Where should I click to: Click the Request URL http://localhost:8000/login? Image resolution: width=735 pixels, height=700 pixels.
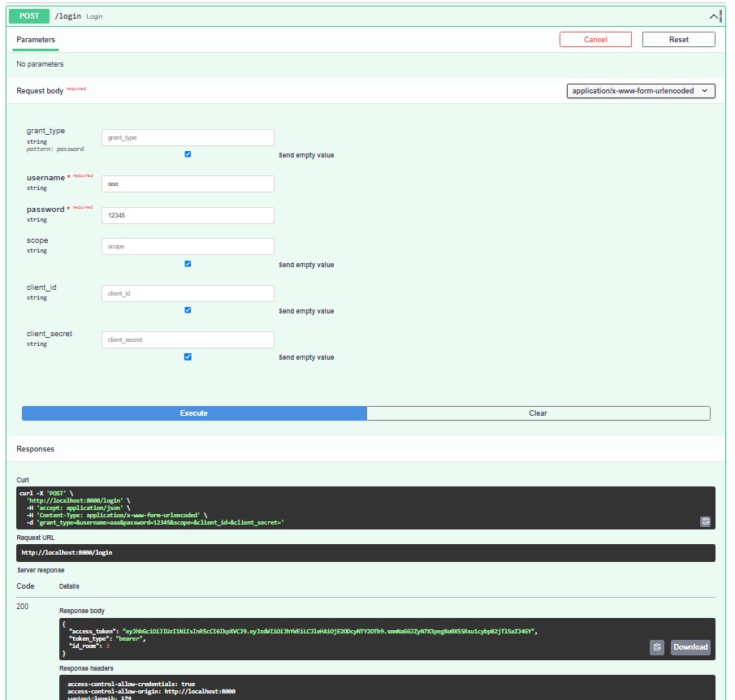(x=67, y=553)
